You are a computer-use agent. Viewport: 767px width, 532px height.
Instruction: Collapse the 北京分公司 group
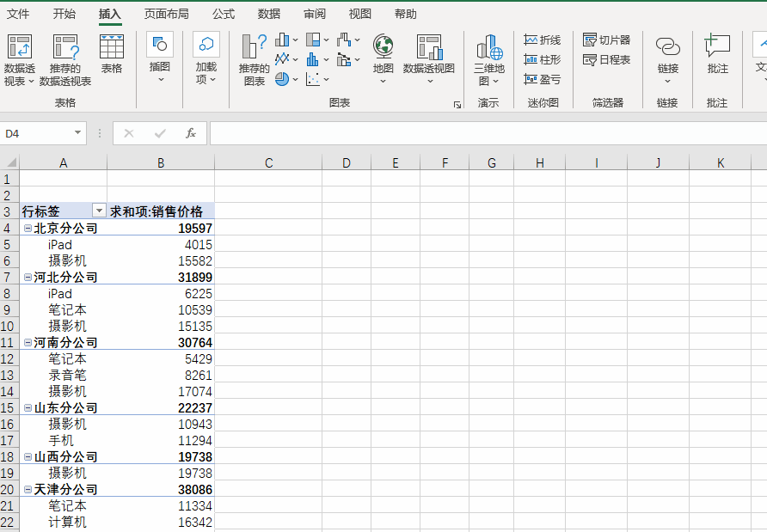coord(28,228)
